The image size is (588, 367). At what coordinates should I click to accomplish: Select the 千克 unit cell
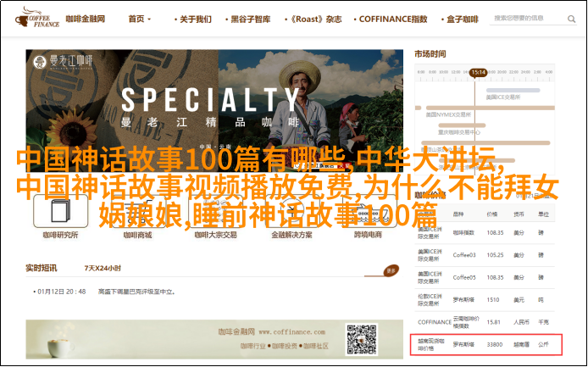(x=543, y=322)
